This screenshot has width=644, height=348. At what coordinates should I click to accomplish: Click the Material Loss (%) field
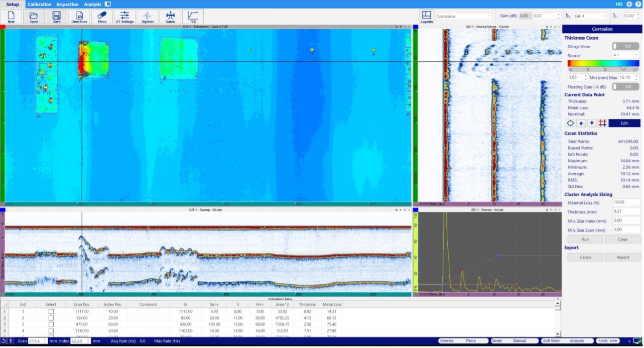[626, 202]
